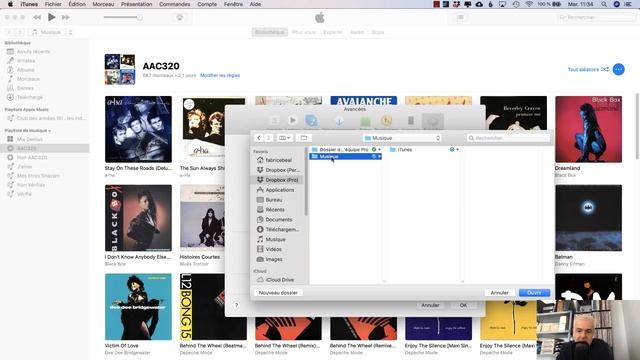The image size is (640, 360).
Task: Click Nouveau dossier button
Action: [x=278, y=293]
